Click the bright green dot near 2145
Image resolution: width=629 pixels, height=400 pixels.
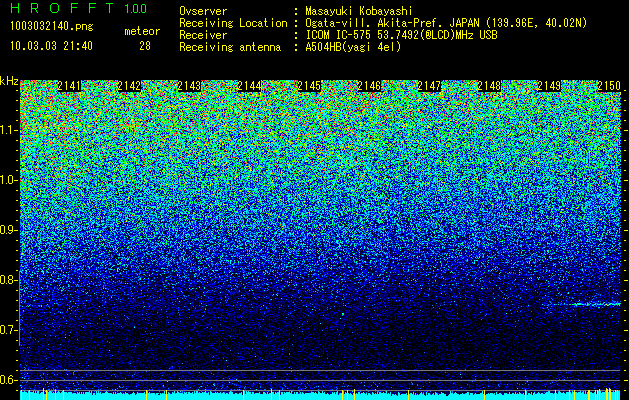click(343, 315)
